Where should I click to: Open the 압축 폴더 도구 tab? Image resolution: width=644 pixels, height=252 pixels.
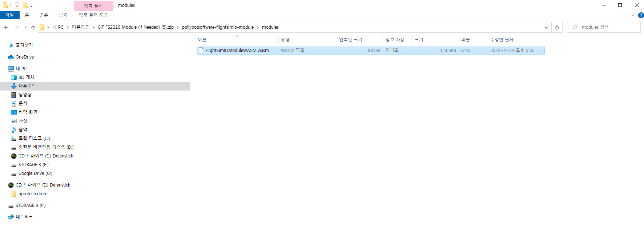coord(93,15)
